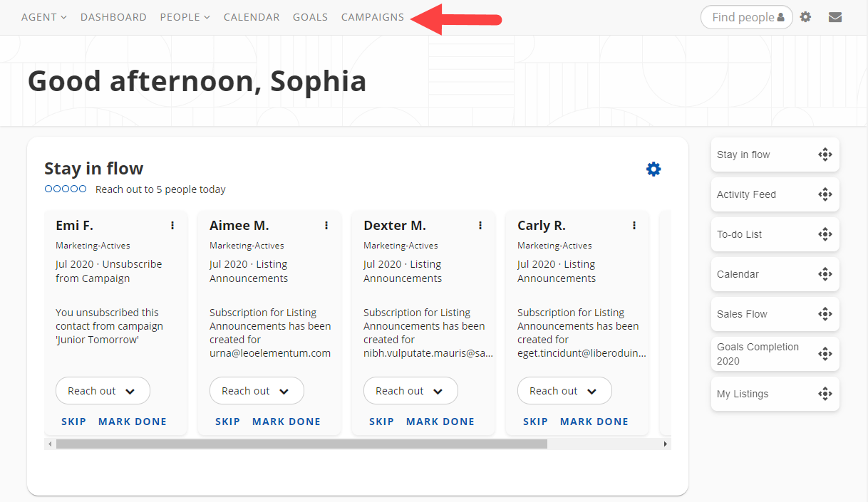Viewport: 868px width, 502px height.
Task: Open Reach out dropdown for Carly R.
Action: tap(564, 391)
